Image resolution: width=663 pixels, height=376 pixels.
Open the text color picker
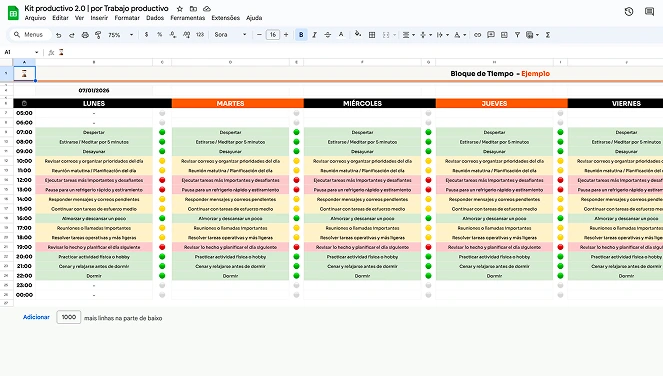click(341, 35)
